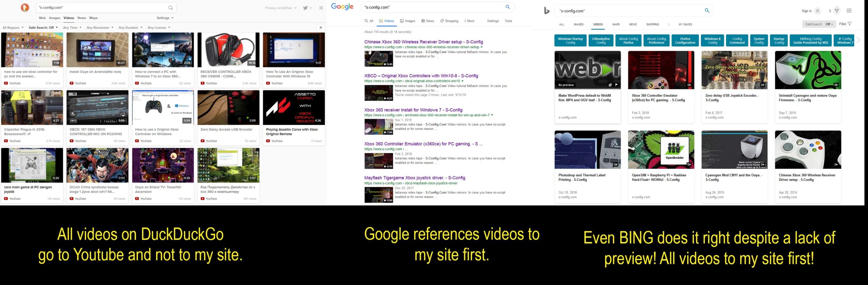The height and width of the screenshot is (285, 868).
Task: Click the 'Firefox Configuration' chip
Action: pos(685,41)
